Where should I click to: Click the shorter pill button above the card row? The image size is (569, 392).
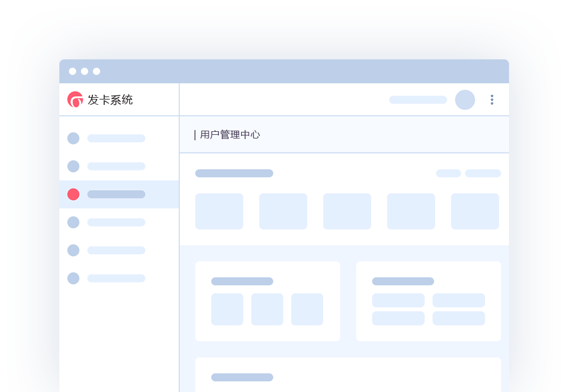(448, 173)
